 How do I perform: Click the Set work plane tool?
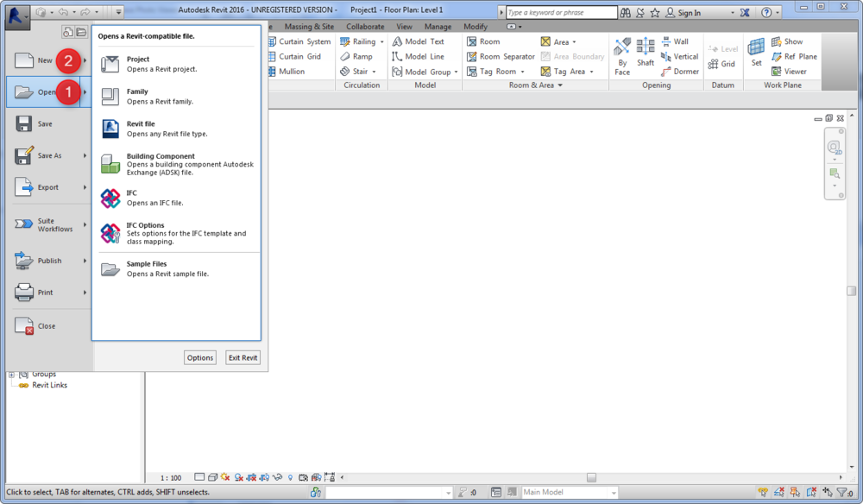756,53
